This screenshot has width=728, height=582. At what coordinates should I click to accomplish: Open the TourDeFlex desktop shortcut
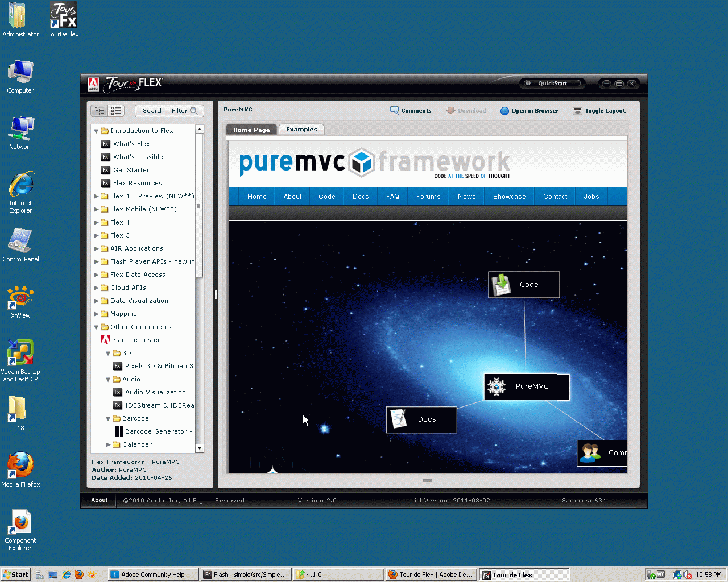[x=63, y=20]
